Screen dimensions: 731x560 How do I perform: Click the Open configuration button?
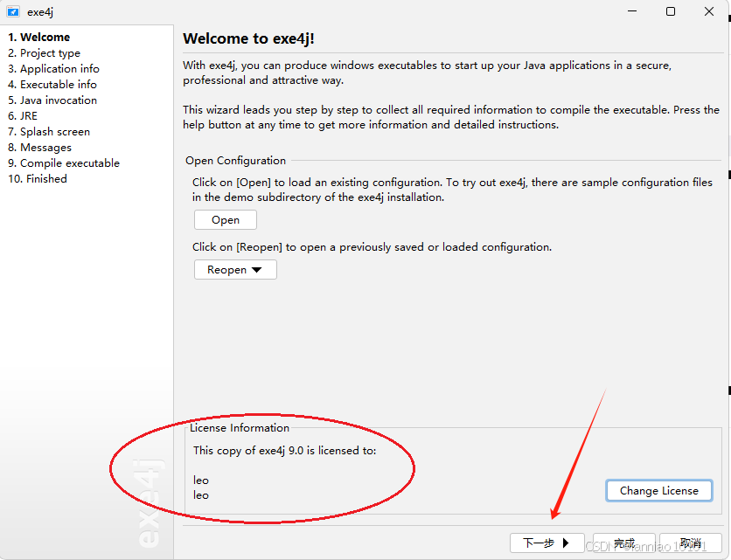(x=226, y=220)
